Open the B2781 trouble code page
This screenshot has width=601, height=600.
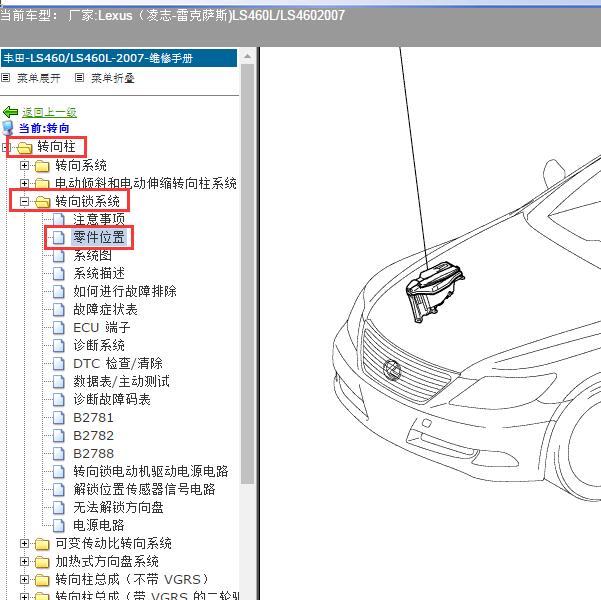click(x=94, y=418)
